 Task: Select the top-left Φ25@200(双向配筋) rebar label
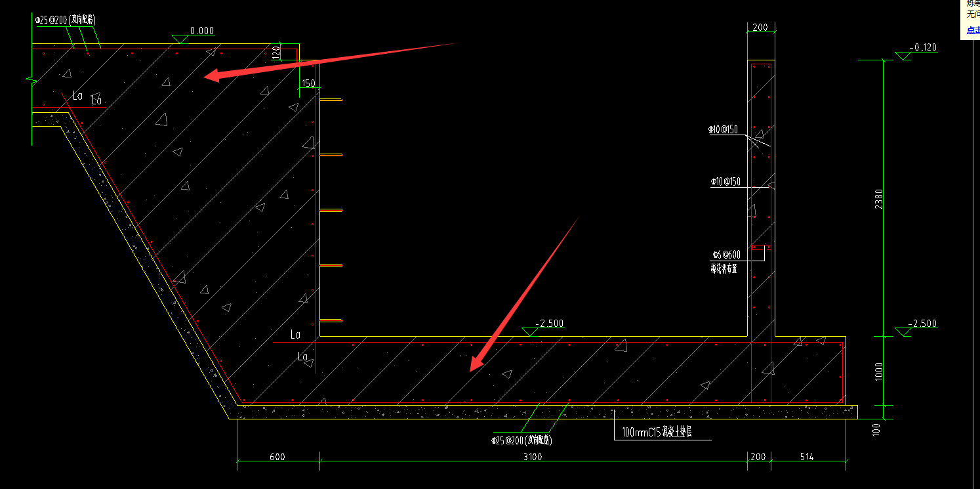[x=65, y=20]
